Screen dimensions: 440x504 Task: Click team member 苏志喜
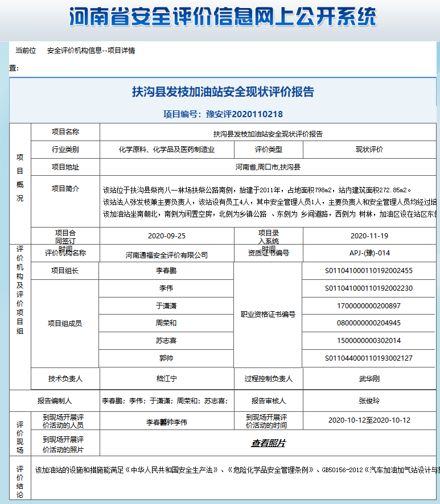(166, 341)
